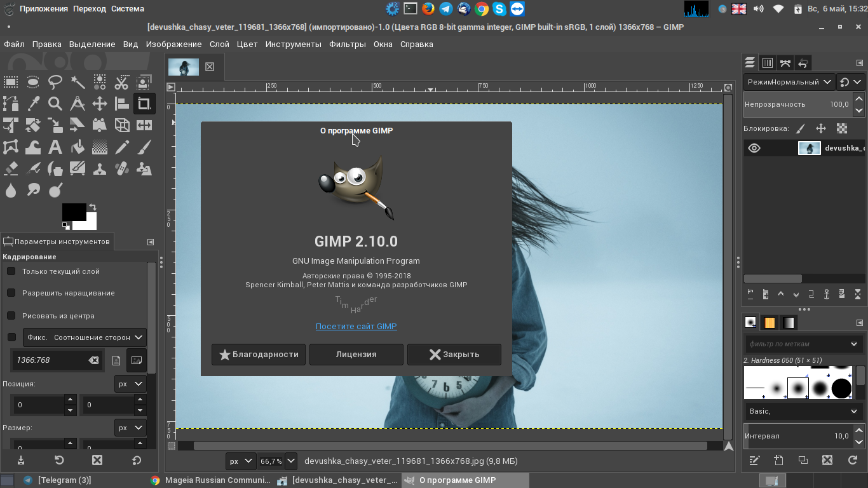Image resolution: width=868 pixels, height=488 pixels.
Task: Expand the layer mode group switch dropdown
Action: 851,82
